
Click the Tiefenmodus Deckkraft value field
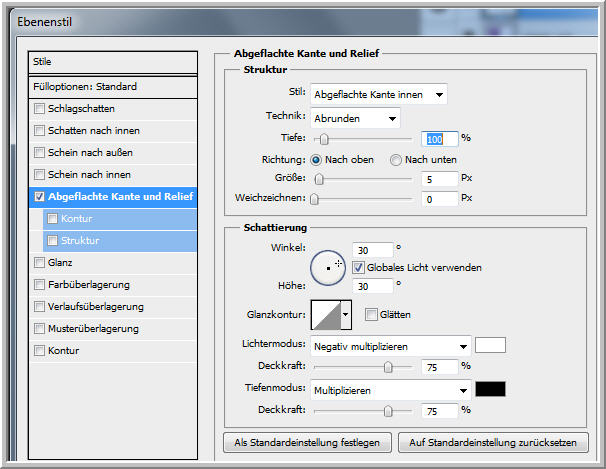(440, 411)
